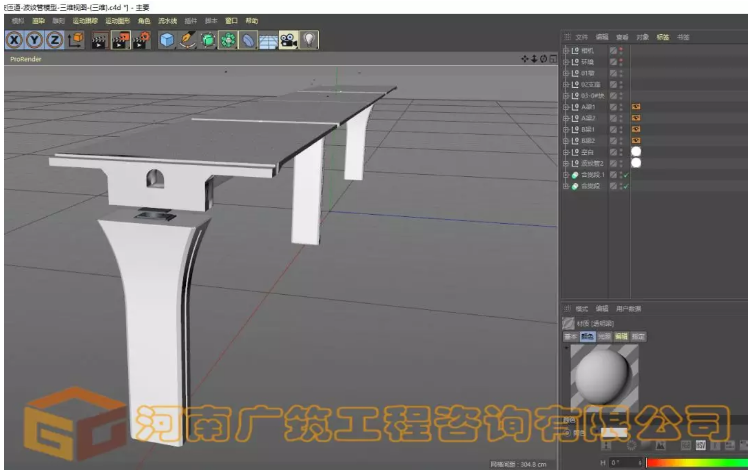Render the active view clapperboard icon
752x473 pixels.
(x=99, y=40)
